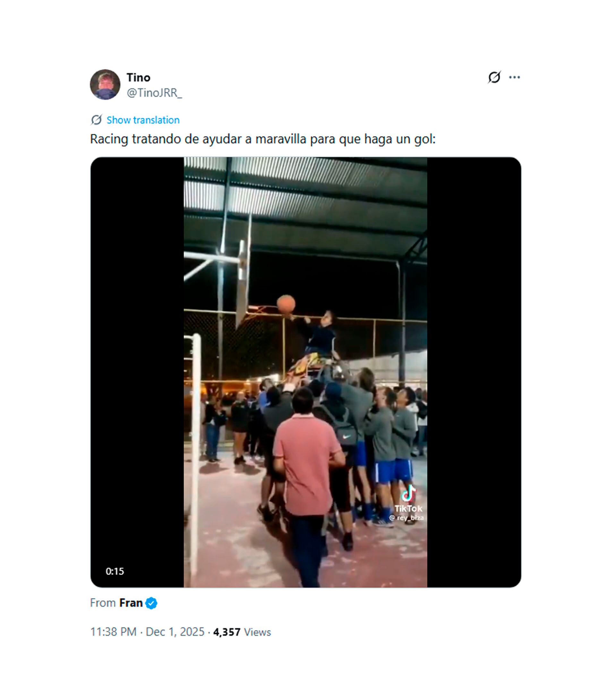Open the three-dot more options menu
The height and width of the screenshot is (691, 616).
click(x=515, y=77)
